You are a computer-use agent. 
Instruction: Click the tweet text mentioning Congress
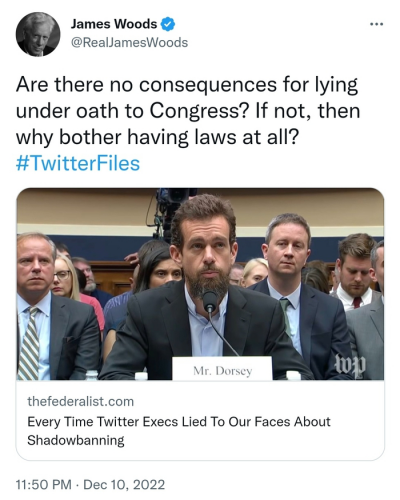pos(188,111)
